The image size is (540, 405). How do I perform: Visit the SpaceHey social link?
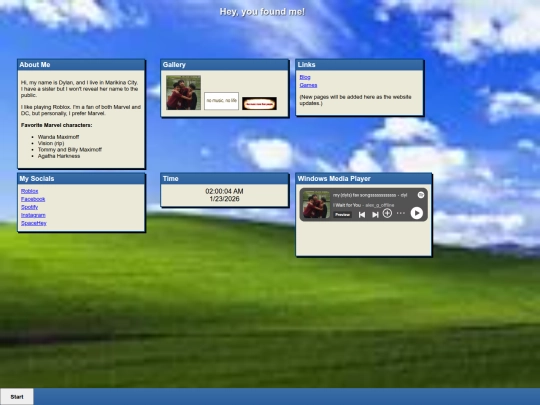tap(34, 223)
